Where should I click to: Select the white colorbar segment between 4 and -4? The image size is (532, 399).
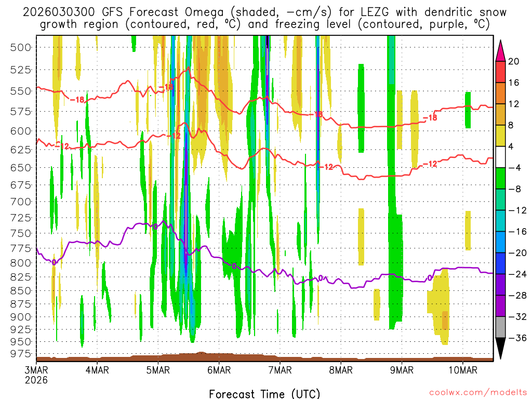point(501,157)
